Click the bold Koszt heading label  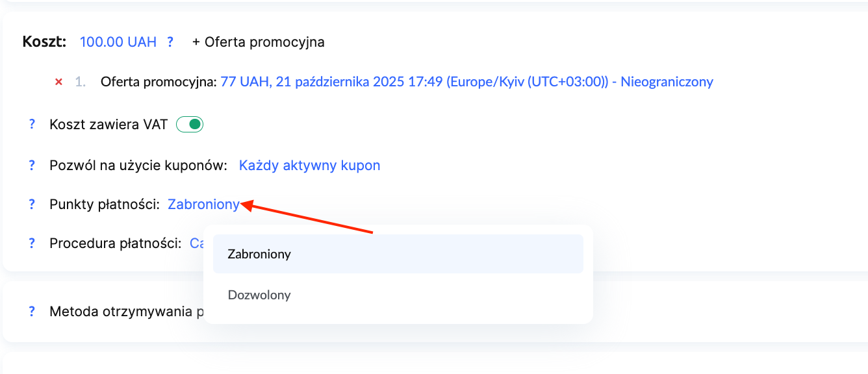pos(44,42)
